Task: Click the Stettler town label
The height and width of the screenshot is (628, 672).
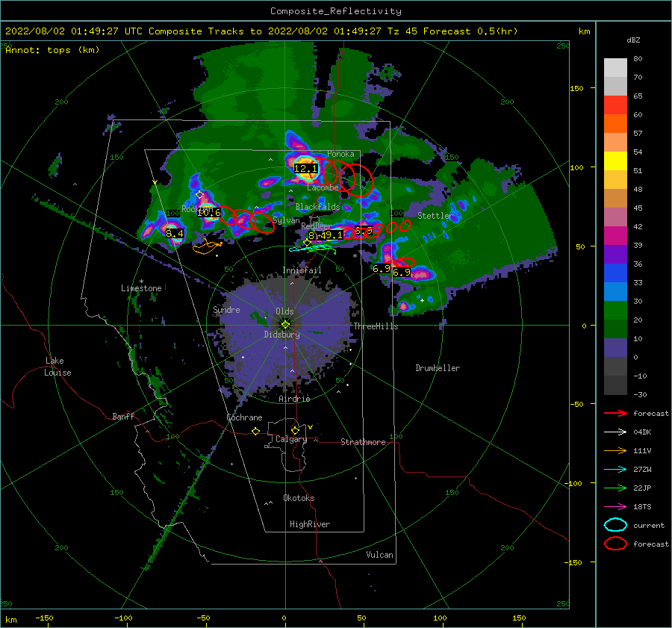Action: pyautogui.click(x=435, y=216)
